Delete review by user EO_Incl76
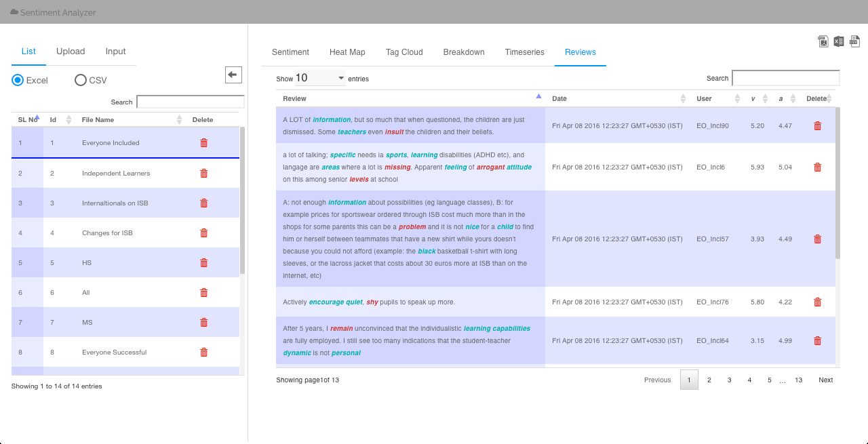The height and width of the screenshot is (444, 868). point(817,302)
